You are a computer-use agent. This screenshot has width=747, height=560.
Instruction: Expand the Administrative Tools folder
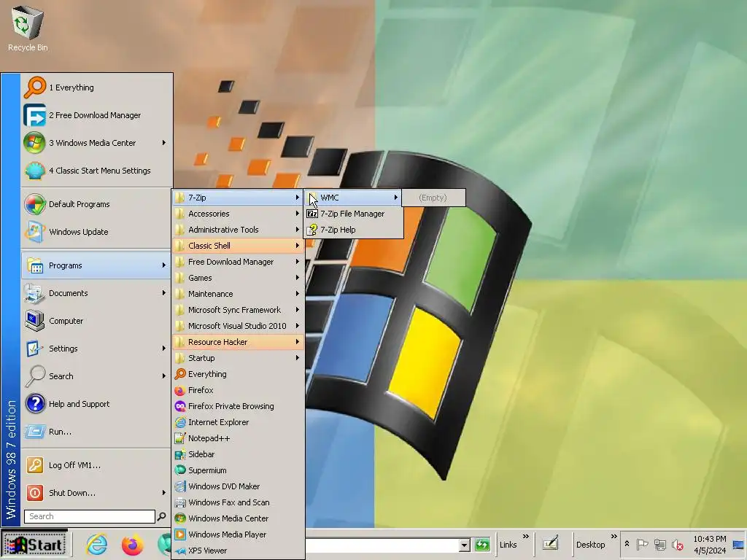tap(239, 230)
